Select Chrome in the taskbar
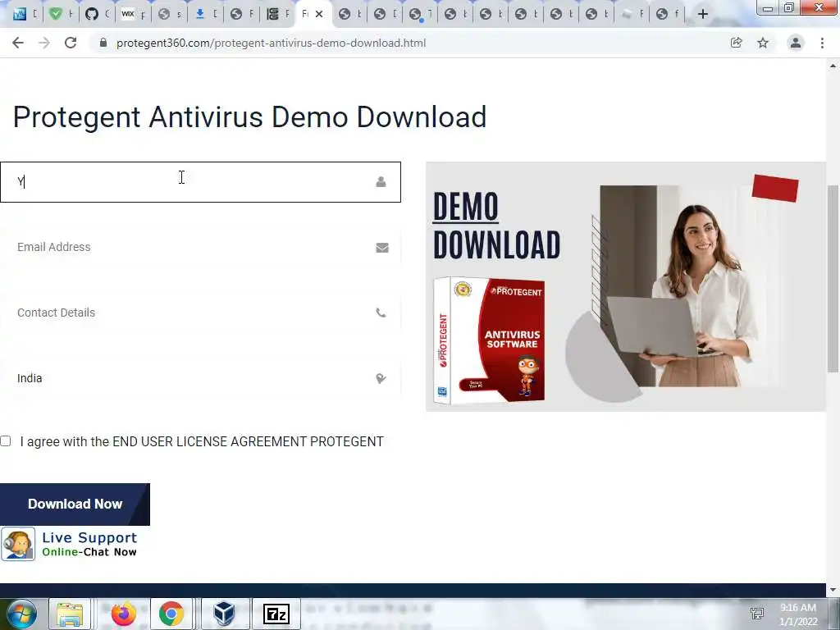This screenshot has height=630, width=840. click(171, 614)
